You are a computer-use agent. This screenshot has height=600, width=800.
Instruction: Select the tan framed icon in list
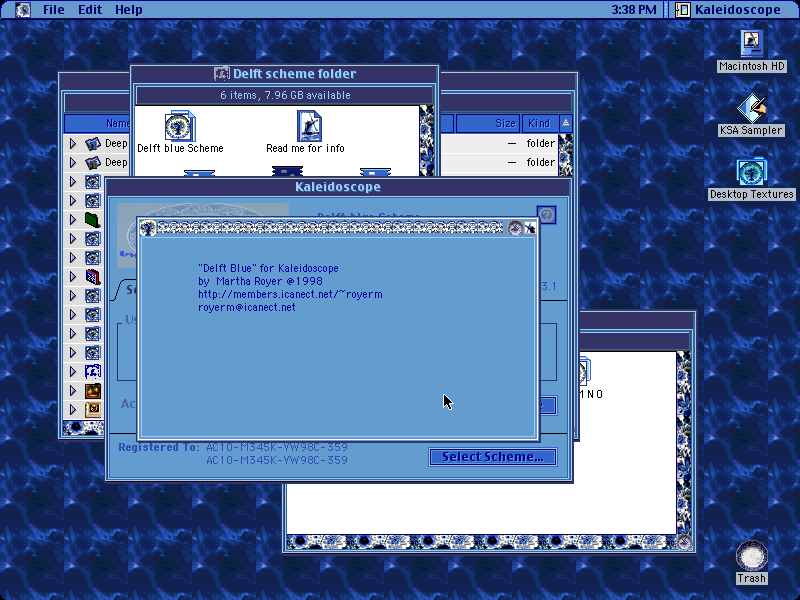[x=92, y=410]
